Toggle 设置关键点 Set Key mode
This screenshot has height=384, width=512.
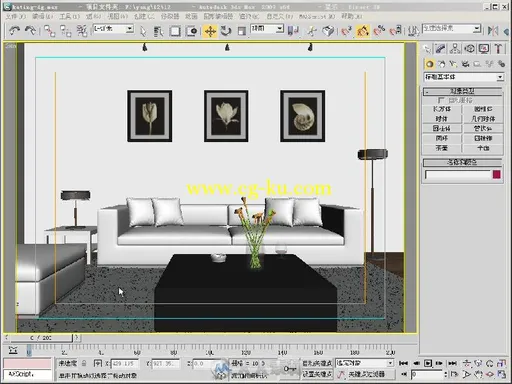pyautogui.click(x=317, y=374)
